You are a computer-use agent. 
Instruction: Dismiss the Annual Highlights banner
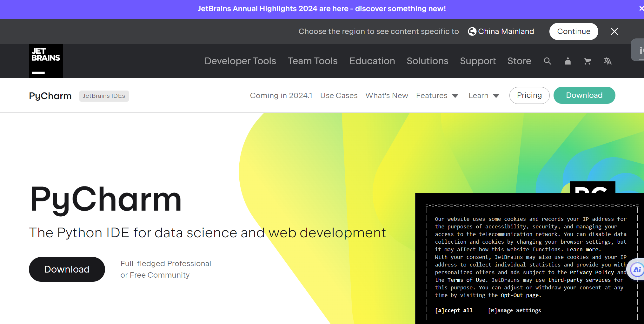pyautogui.click(x=641, y=9)
